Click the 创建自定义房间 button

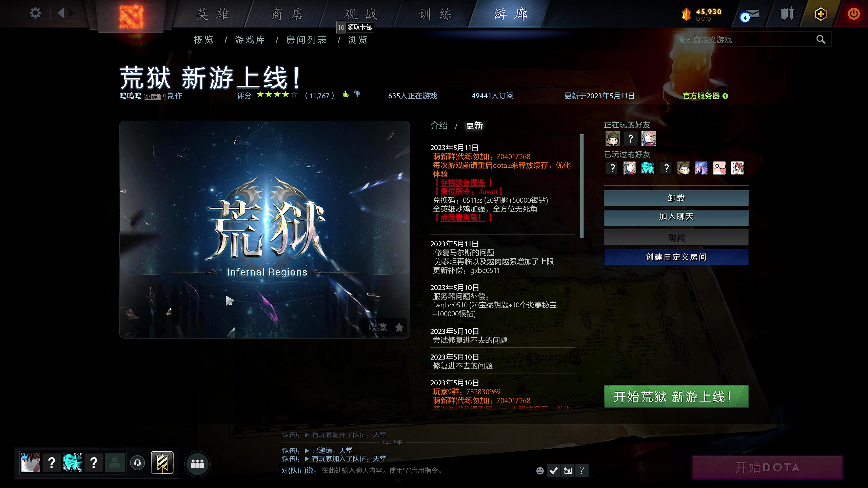[x=676, y=257]
